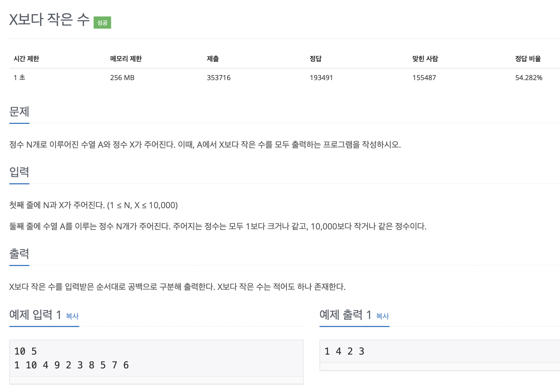The height and width of the screenshot is (392, 560).
Task: Click the correct answers value 193491
Action: point(321,78)
